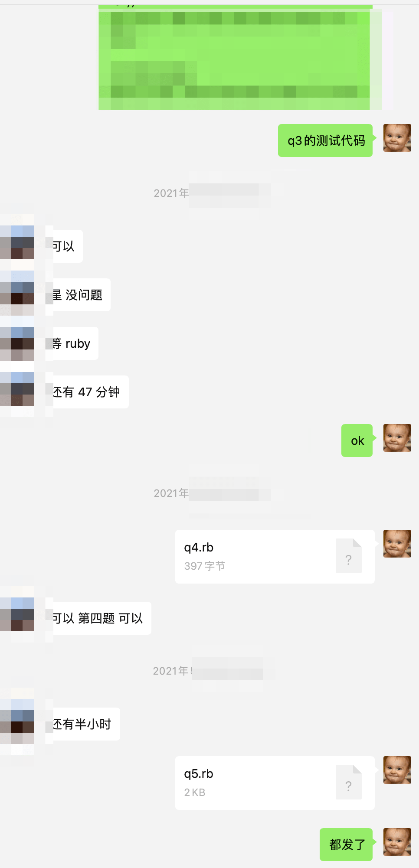Viewport: 419px width, 868px height.
Task: Click baby avatar next to q4.rb file
Action: pyautogui.click(x=397, y=544)
